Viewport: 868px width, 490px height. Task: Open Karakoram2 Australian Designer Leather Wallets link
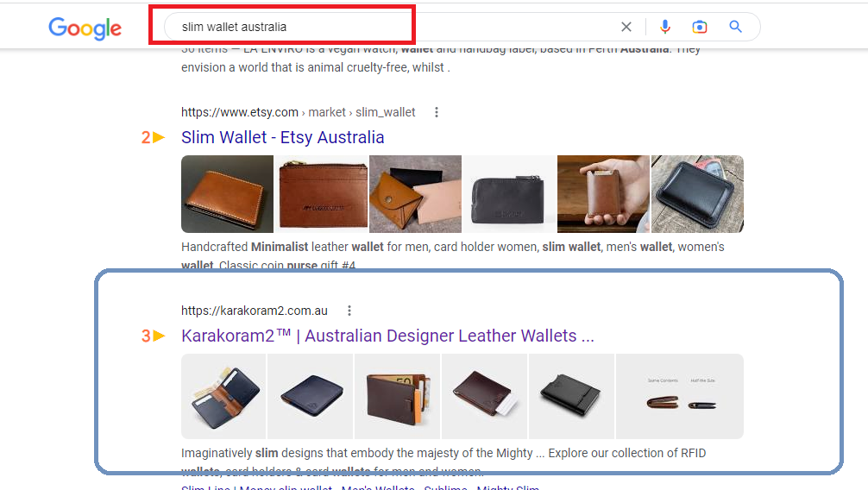pos(387,336)
